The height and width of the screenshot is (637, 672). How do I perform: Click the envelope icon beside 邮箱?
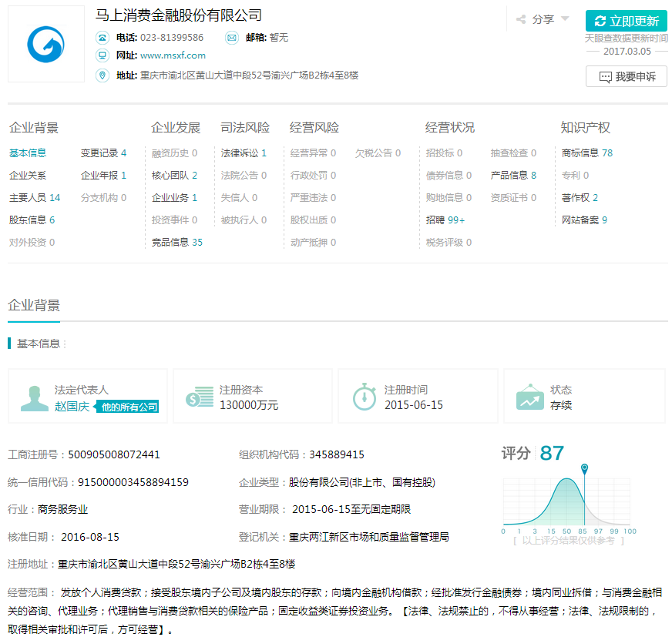(x=232, y=38)
